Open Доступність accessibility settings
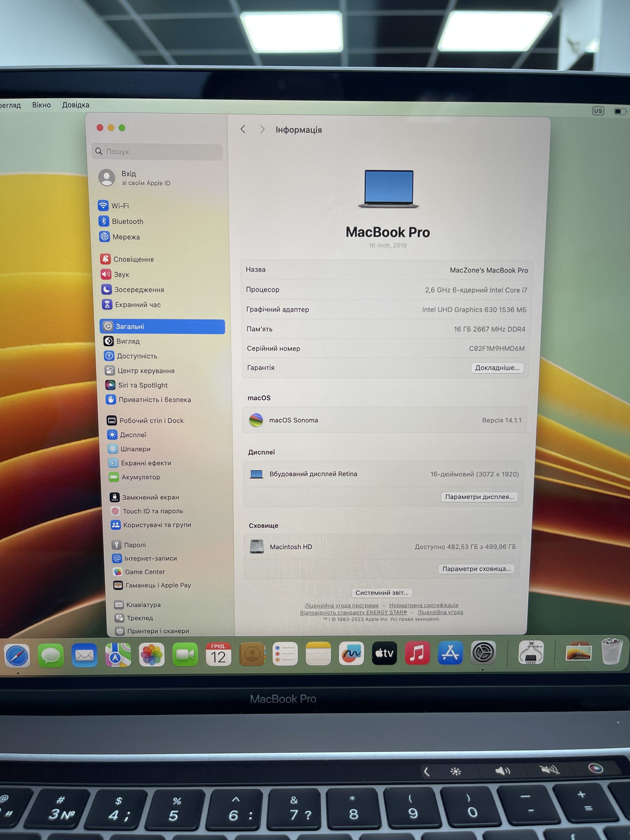The width and height of the screenshot is (630, 840). click(x=131, y=356)
